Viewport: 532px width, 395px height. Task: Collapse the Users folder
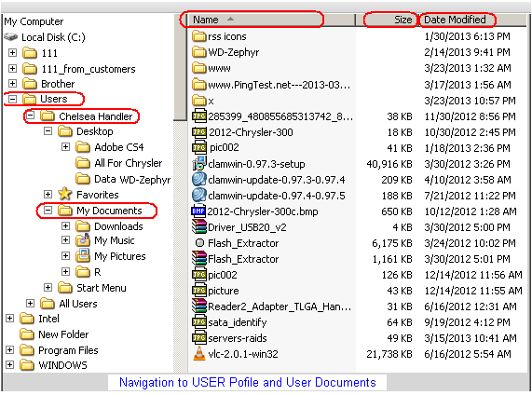point(12,99)
